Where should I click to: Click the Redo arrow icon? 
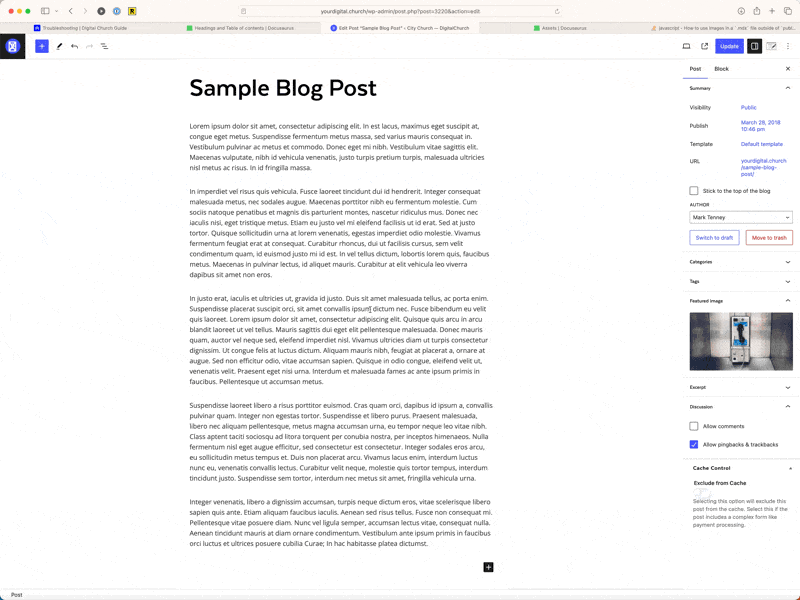tap(89, 46)
